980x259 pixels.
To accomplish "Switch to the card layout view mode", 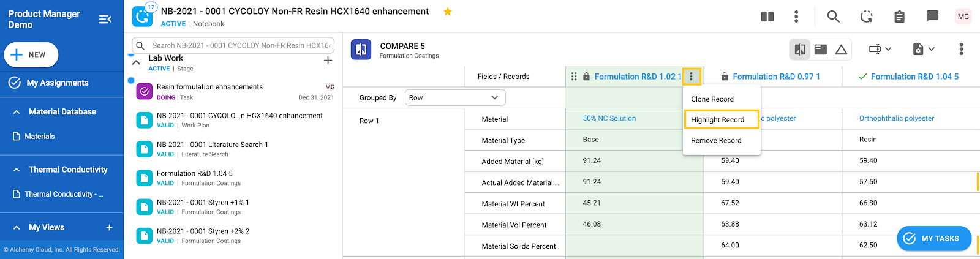I will tap(821, 50).
